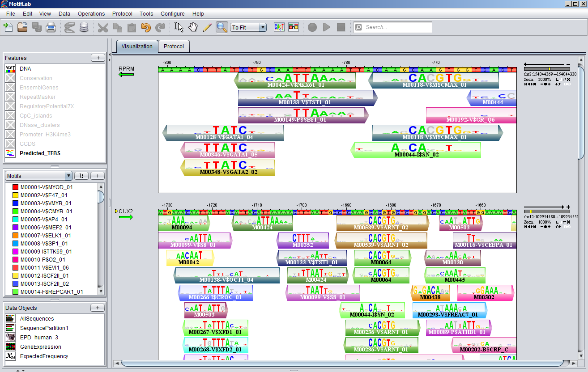Open the Data menu

pos(64,13)
